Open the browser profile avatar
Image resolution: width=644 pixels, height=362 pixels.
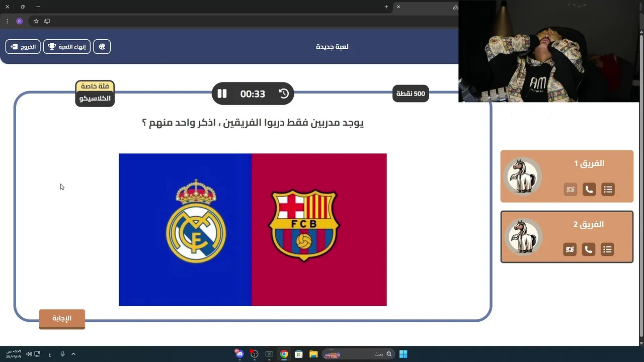(19, 21)
